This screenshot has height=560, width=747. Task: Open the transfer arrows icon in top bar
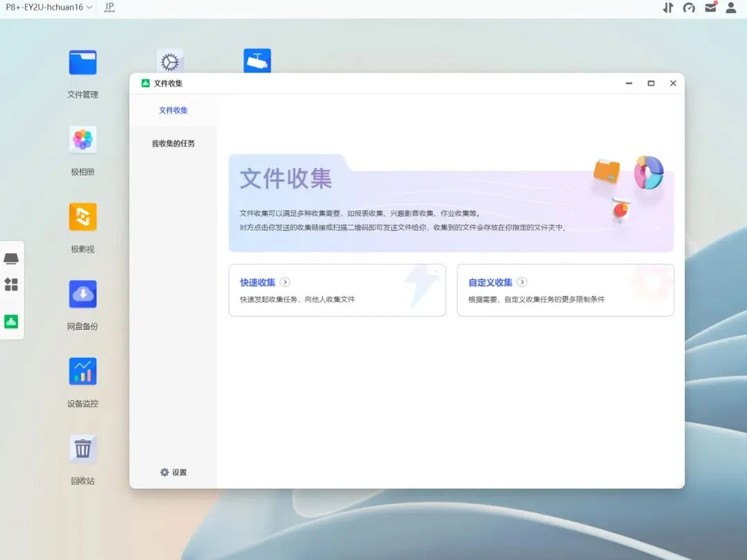point(668,8)
